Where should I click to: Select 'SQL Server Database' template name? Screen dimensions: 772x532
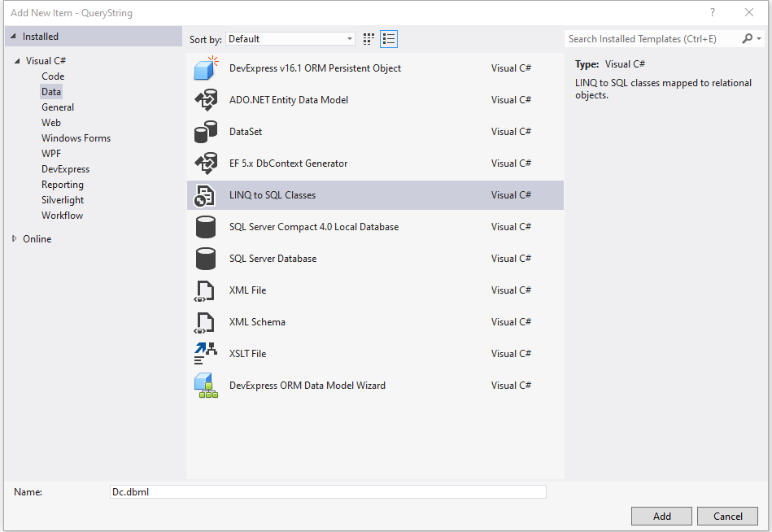tap(273, 259)
